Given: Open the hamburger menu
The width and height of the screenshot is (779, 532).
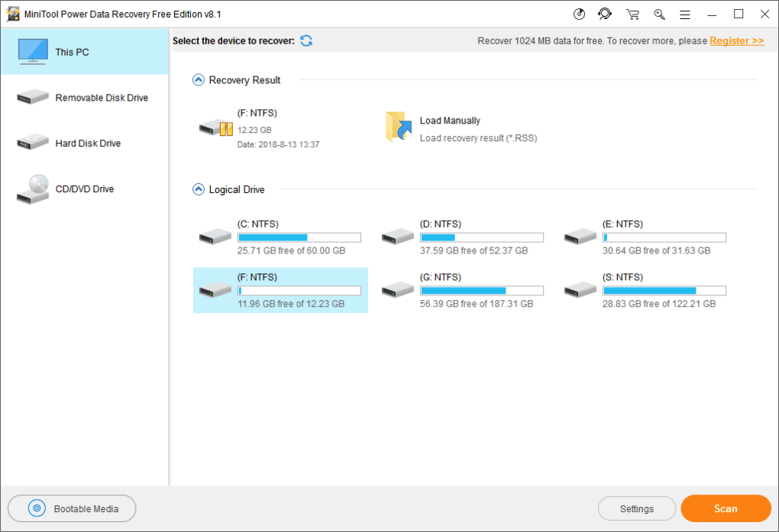Looking at the screenshot, I should (x=684, y=14).
